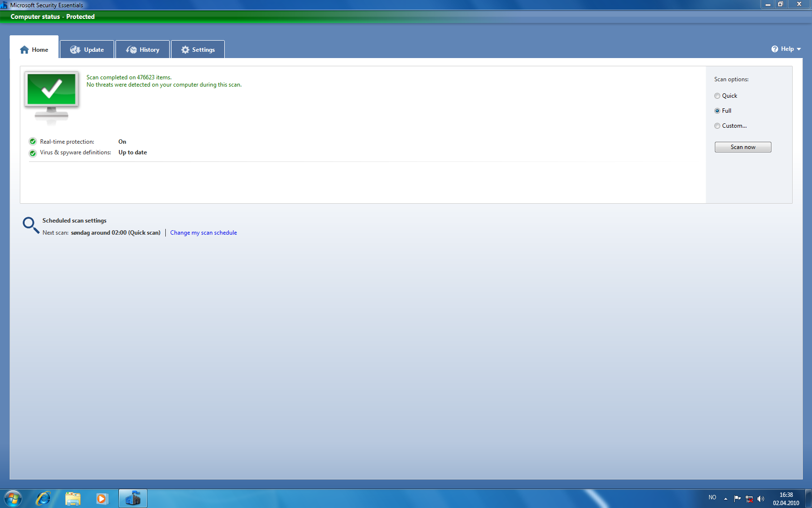Close the Security Essentials window

[799, 4]
